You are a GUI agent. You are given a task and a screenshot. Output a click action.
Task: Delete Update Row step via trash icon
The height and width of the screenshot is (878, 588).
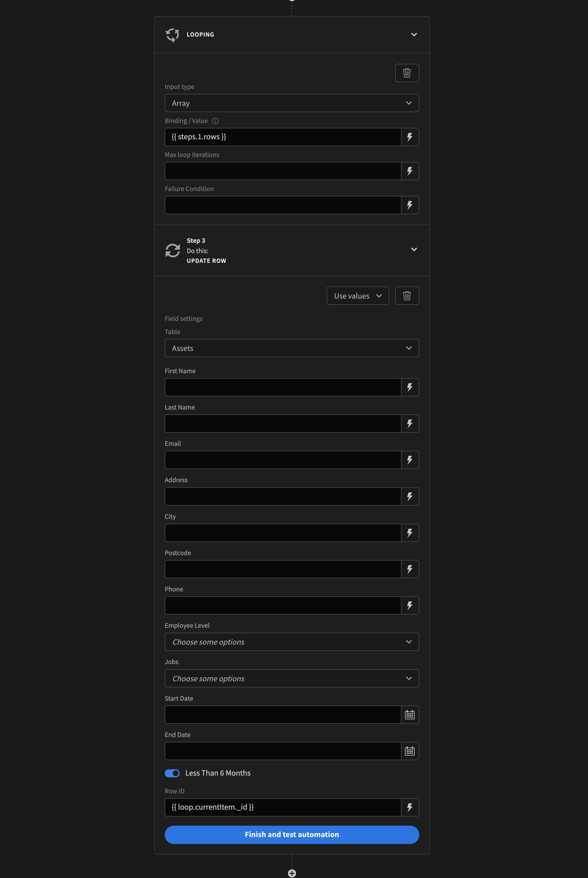[407, 295]
